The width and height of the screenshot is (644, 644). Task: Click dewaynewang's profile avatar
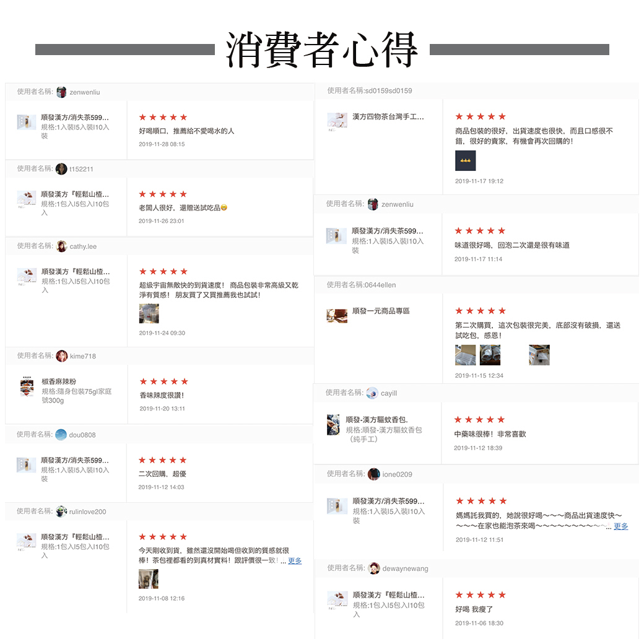[374, 568]
